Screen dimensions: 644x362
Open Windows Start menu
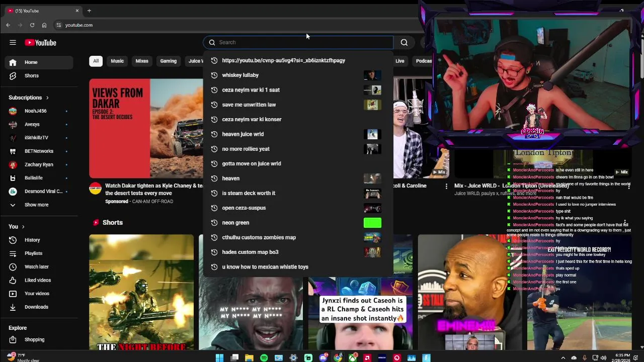pyautogui.click(x=219, y=358)
